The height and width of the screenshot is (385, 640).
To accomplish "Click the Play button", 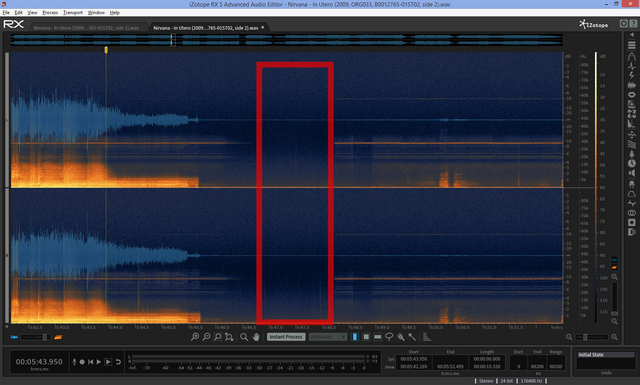I will [99, 362].
